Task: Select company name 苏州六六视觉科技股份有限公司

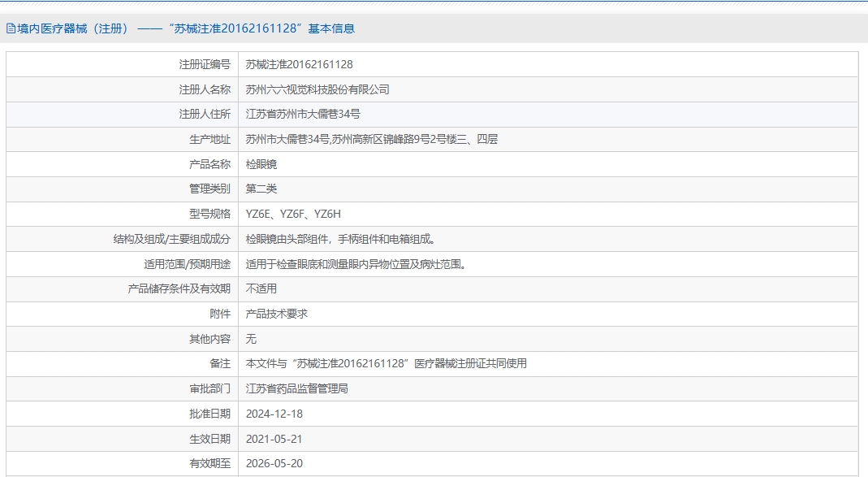Action: pos(317,89)
